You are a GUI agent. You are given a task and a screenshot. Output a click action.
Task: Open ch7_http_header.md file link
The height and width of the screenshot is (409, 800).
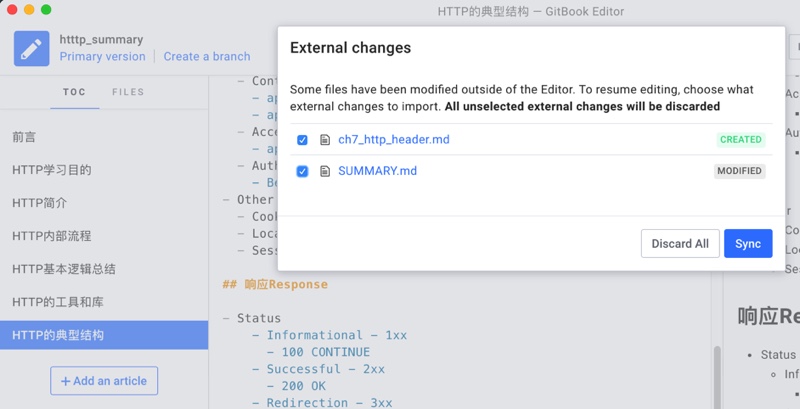coord(394,140)
